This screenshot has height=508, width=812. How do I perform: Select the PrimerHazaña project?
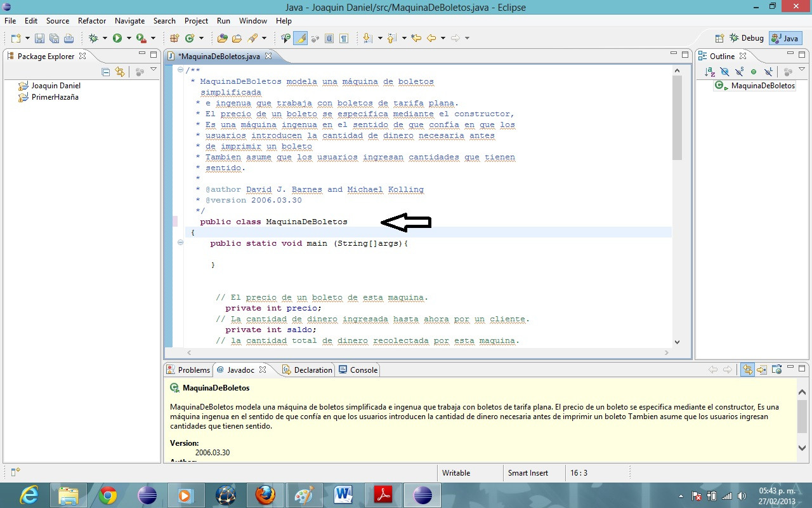[55, 97]
